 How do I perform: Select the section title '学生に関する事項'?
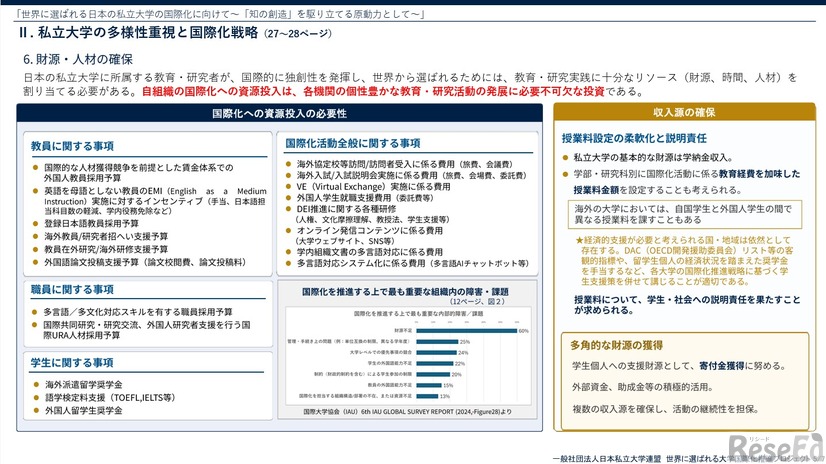[x=72, y=363]
